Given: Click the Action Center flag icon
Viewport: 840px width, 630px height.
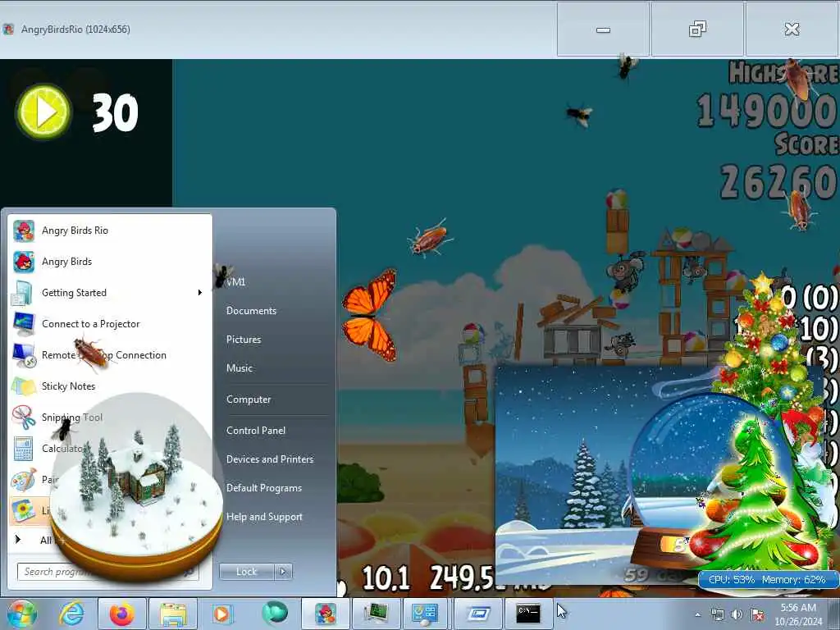Looking at the screenshot, I should (757, 614).
